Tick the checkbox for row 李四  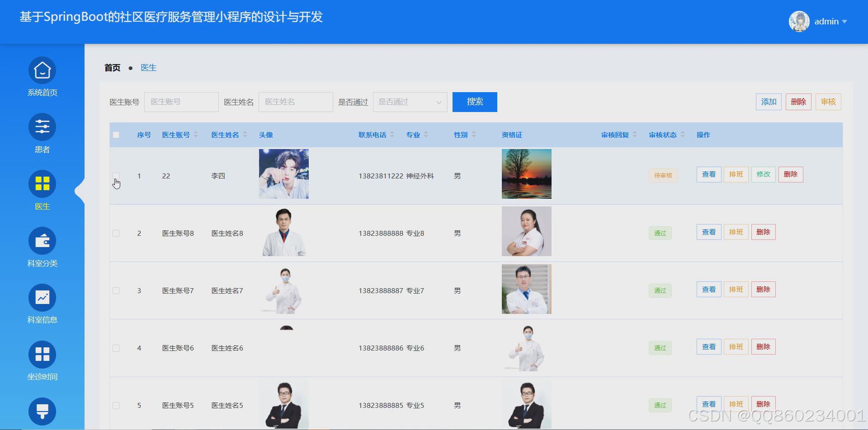(x=116, y=176)
